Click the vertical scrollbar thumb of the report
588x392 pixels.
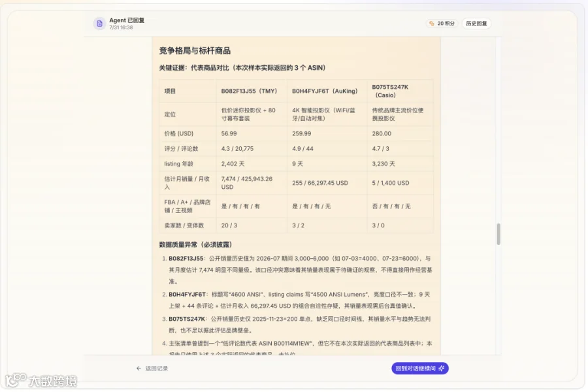pyautogui.click(x=498, y=234)
